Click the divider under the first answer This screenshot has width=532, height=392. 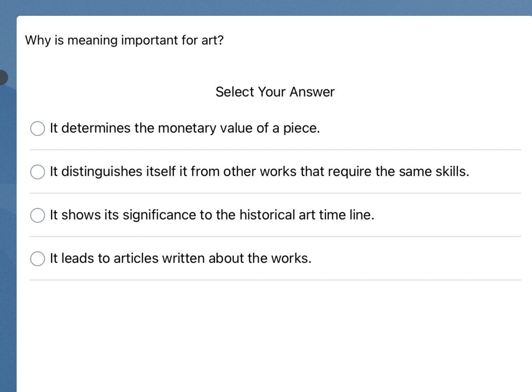tap(275, 150)
